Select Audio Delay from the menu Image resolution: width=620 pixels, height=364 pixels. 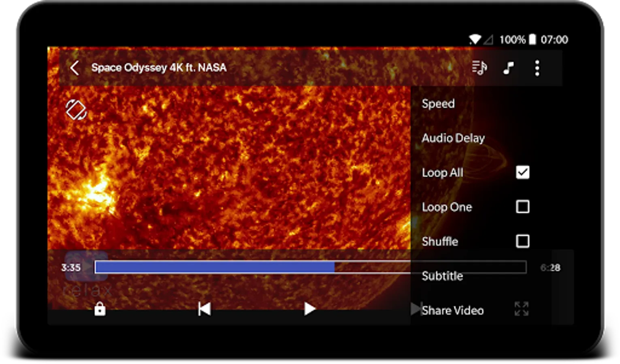[x=453, y=138]
